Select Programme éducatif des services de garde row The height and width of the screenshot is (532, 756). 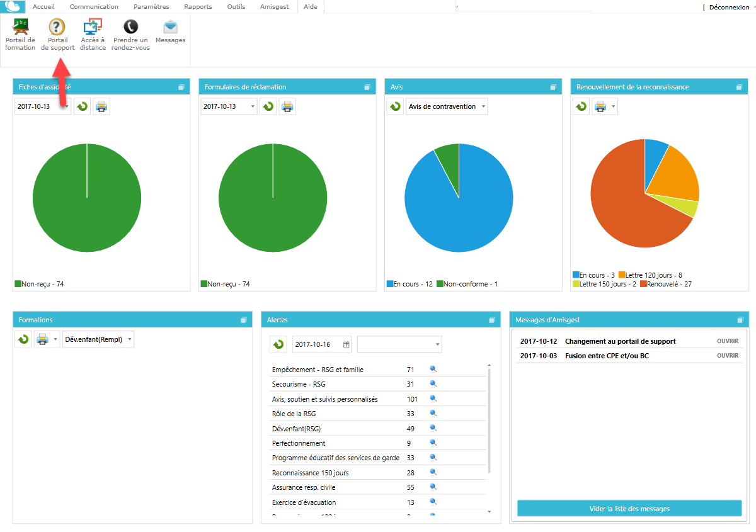[378, 458]
